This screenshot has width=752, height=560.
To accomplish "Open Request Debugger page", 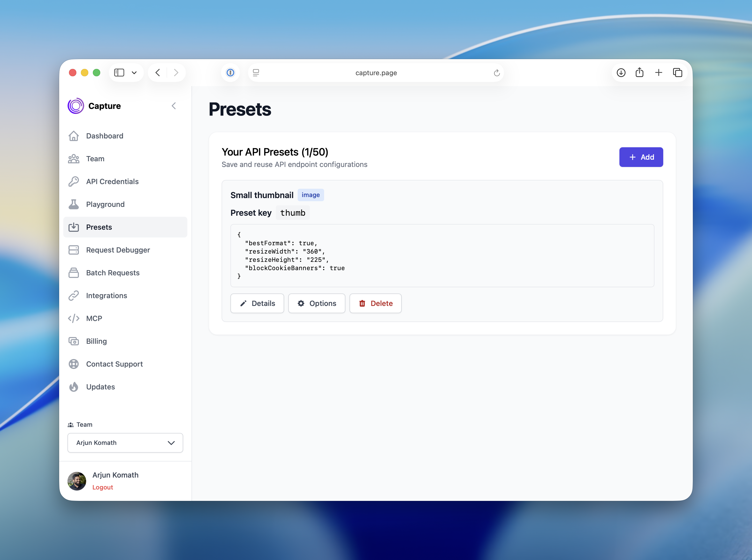I will coord(118,250).
